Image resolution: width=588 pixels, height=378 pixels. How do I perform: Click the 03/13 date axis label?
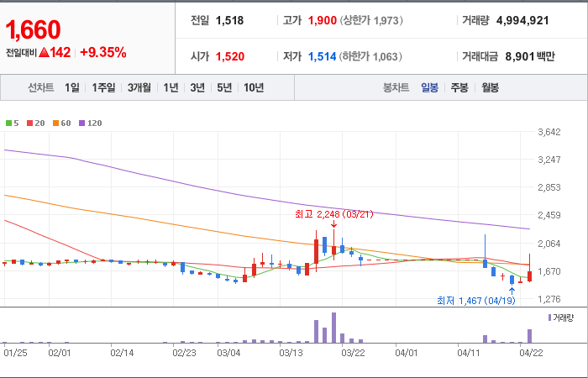tap(291, 354)
